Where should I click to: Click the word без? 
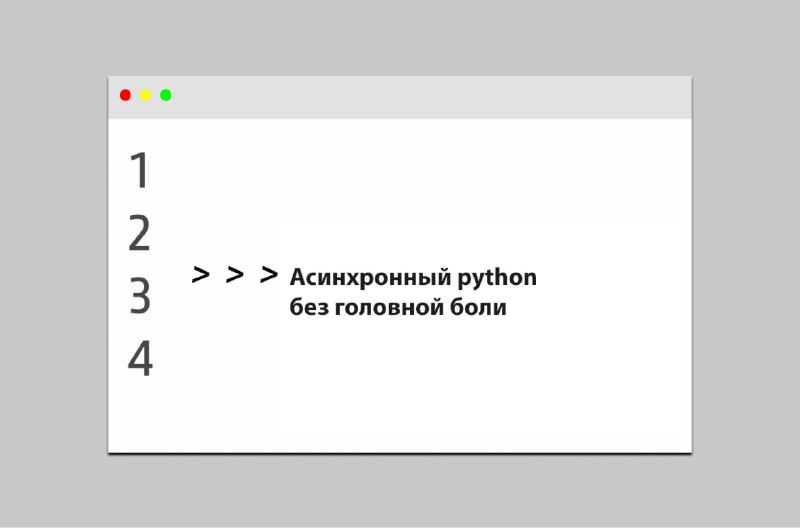pos(309,307)
